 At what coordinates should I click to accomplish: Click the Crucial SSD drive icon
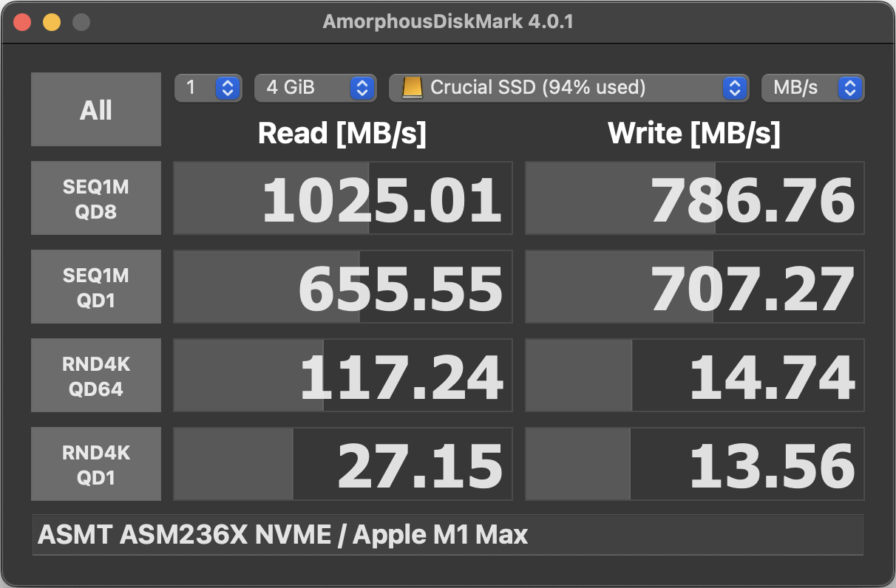[412, 88]
